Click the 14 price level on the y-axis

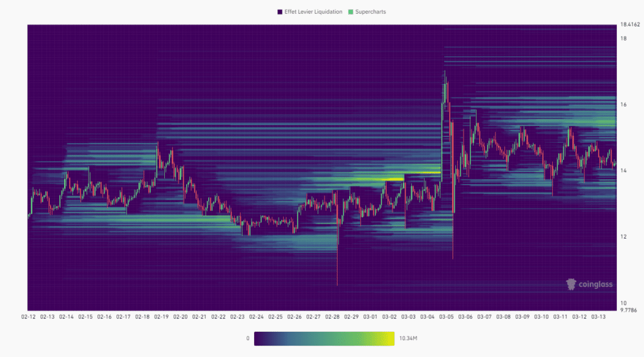(x=623, y=171)
